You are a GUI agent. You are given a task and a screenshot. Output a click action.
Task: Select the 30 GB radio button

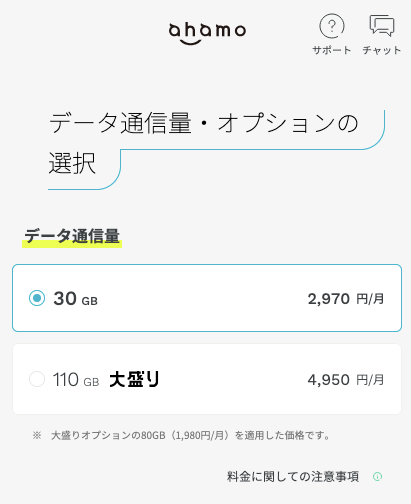(37, 298)
